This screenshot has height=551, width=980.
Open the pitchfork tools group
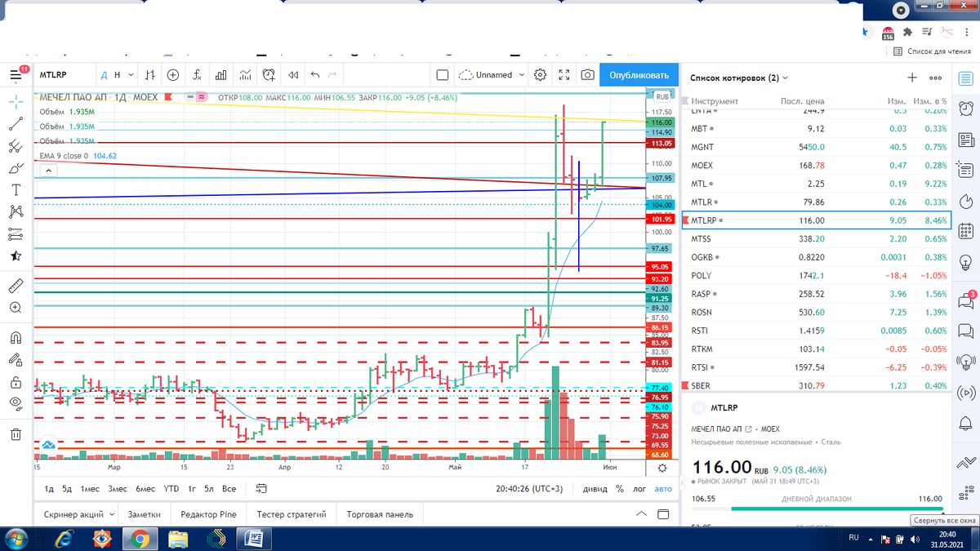[x=16, y=147]
